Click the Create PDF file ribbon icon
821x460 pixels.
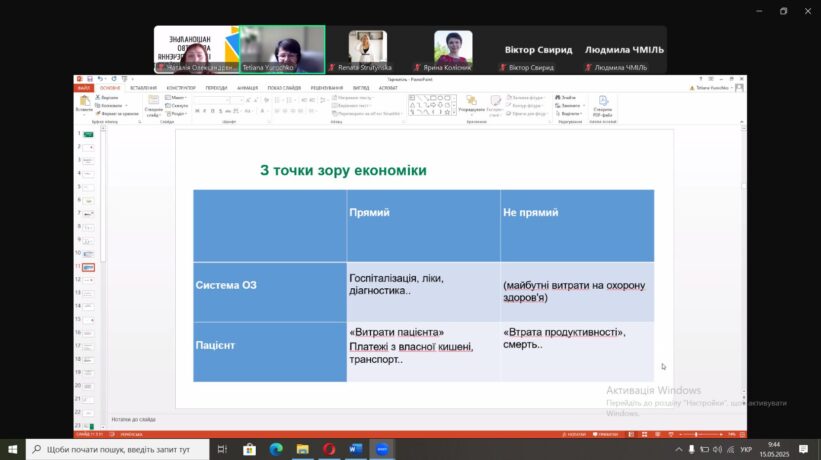tap(602, 106)
